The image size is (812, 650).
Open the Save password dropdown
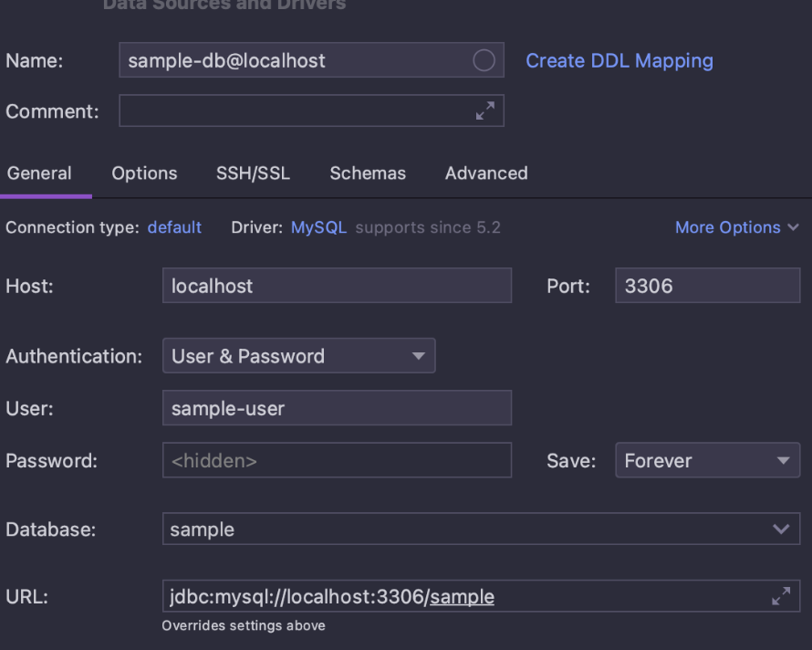coord(707,460)
